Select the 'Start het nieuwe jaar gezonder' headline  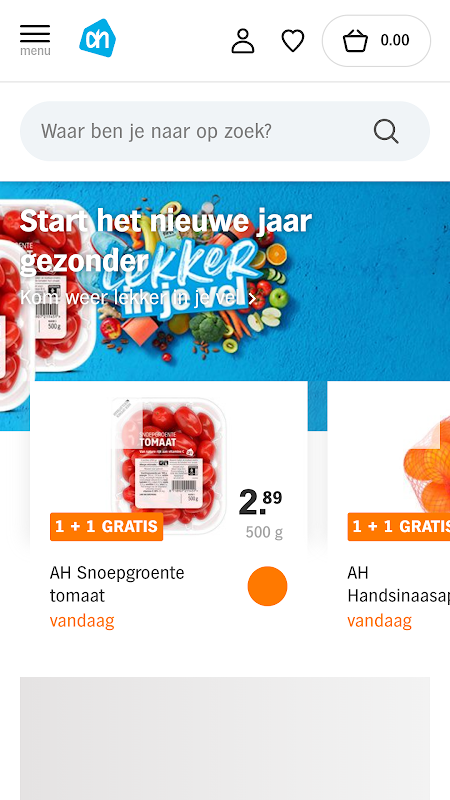coord(166,241)
